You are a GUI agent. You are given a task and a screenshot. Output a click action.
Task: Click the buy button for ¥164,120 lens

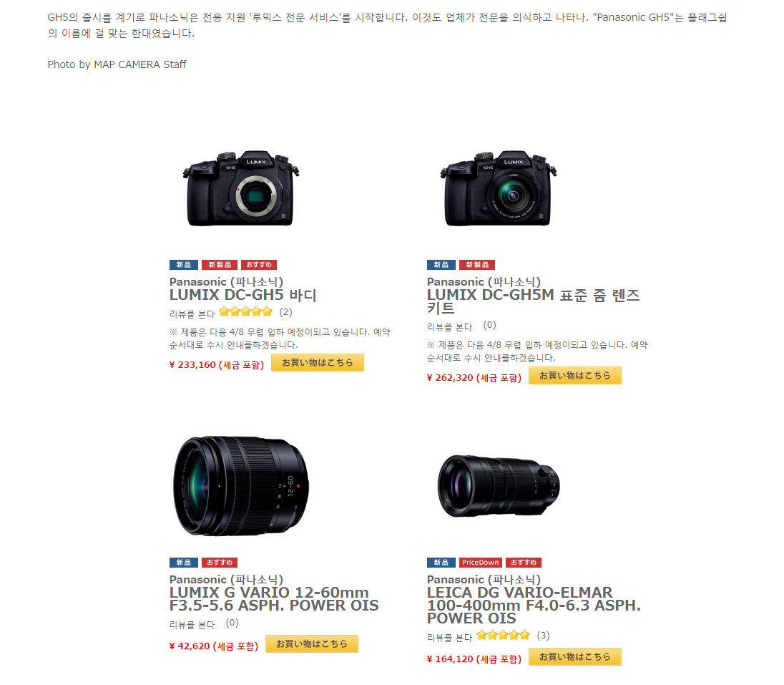coord(575,657)
